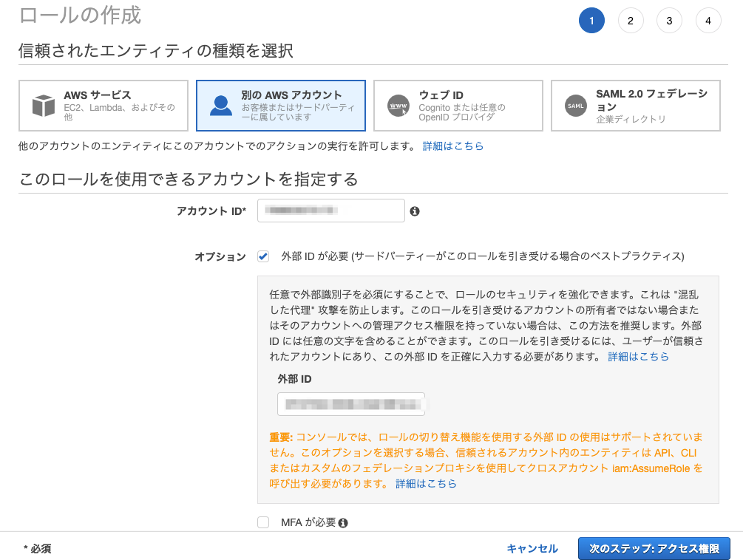Open 詳細はこちら link in orange warning

point(426,483)
